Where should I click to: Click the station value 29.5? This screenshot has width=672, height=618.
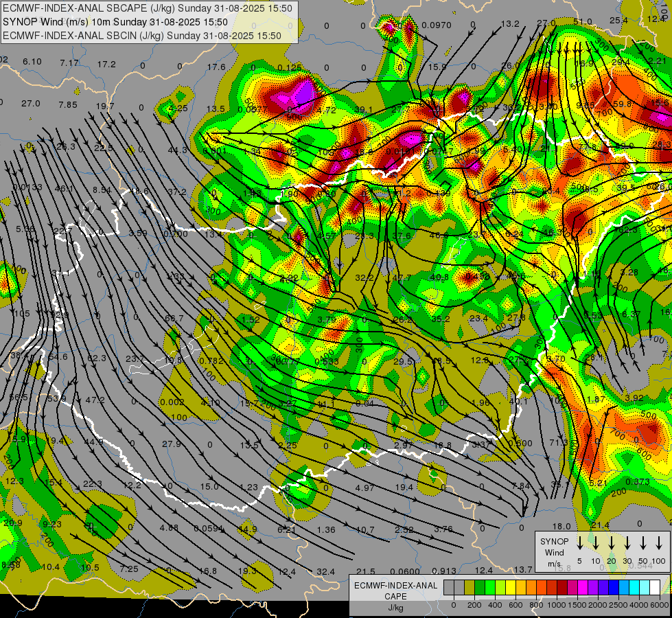pyautogui.click(x=402, y=362)
